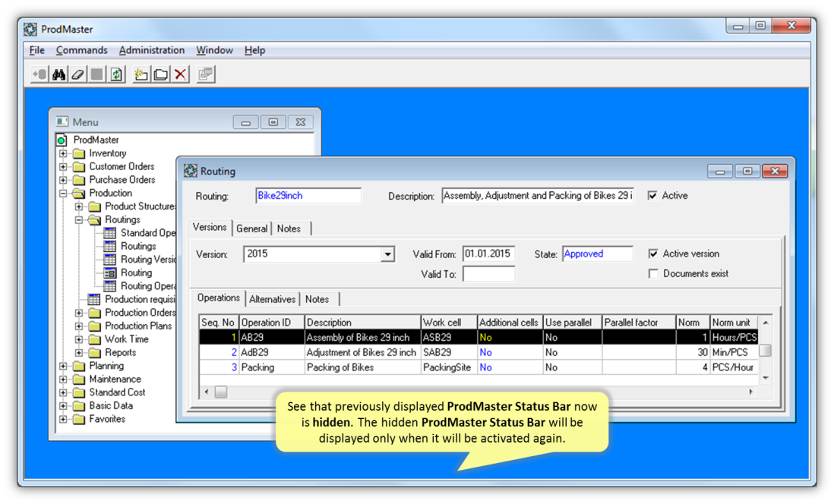834x504 pixels.
Task: Click the blue No link in the Packing row
Action: click(x=485, y=367)
